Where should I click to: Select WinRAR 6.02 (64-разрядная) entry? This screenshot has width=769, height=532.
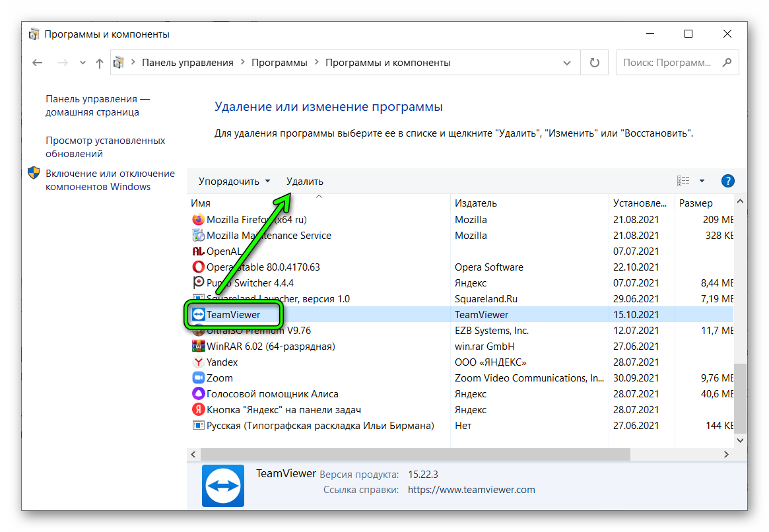(271, 346)
